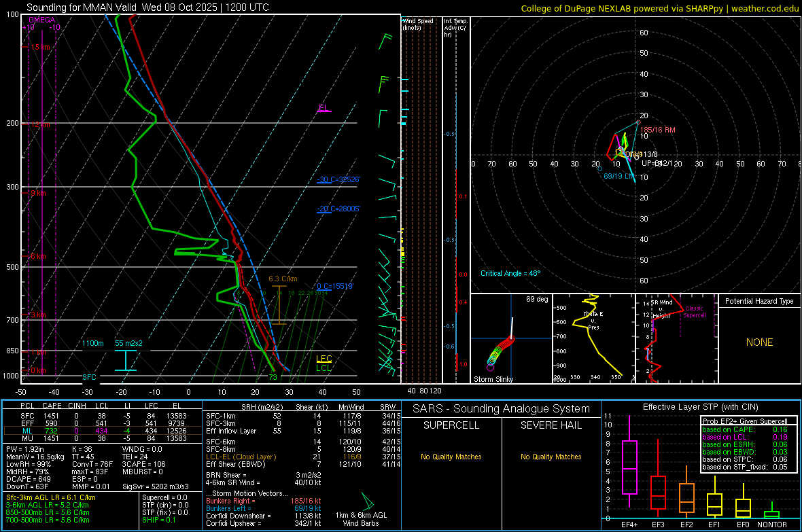
Task: Click the red "Bunkers Right =" line
Action: [x=264, y=501]
